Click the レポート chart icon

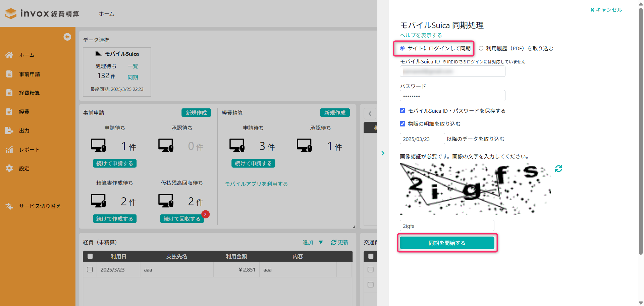tap(9, 149)
